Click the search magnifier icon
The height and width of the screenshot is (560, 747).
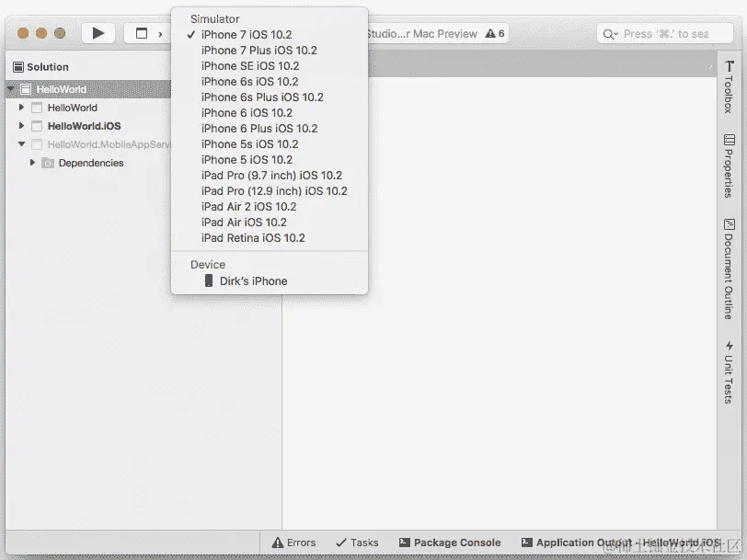click(x=608, y=34)
